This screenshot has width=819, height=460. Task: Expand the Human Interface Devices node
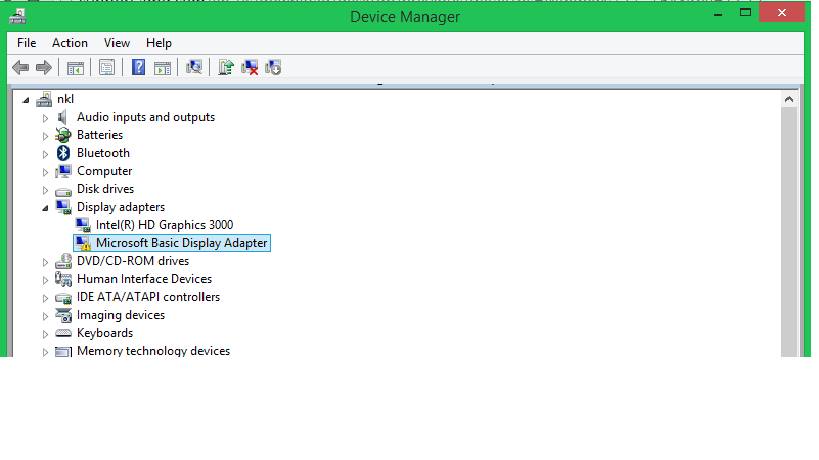[x=45, y=280]
